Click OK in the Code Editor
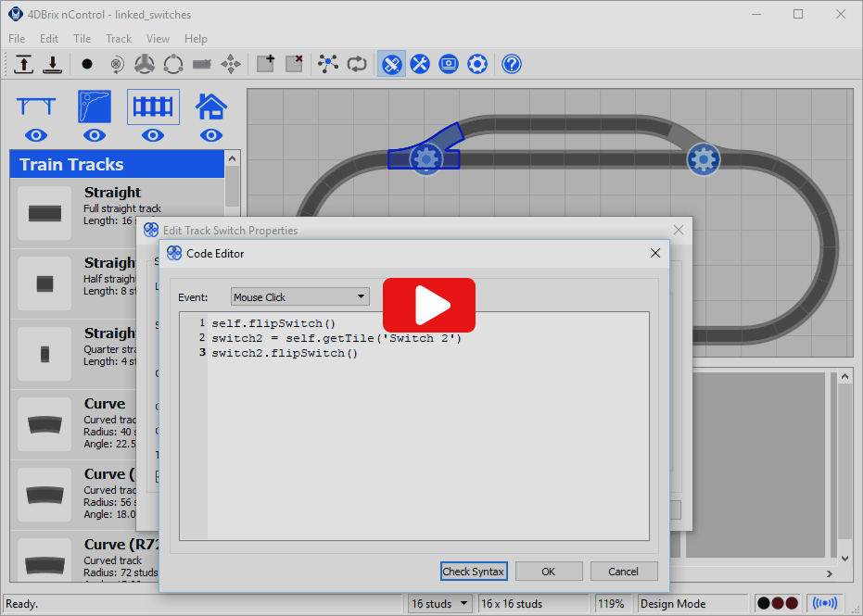Image resolution: width=863 pixels, height=616 pixels. point(549,572)
